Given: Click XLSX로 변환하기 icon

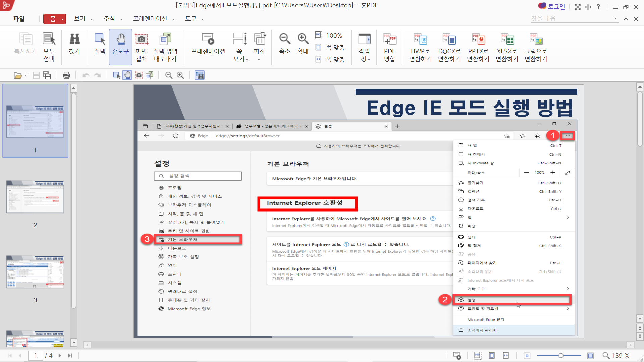Looking at the screenshot, I should point(507,47).
